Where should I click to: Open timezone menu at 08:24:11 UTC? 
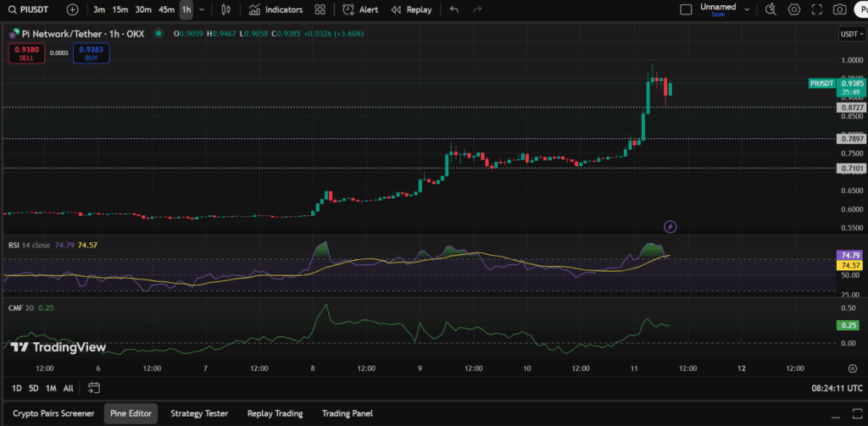pyautogui.click(x=836, y=389)
